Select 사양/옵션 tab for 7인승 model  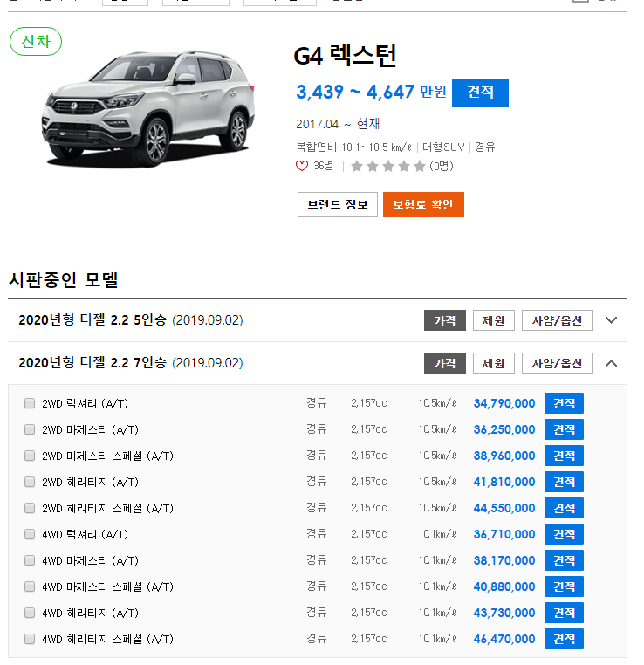[557, 363]
